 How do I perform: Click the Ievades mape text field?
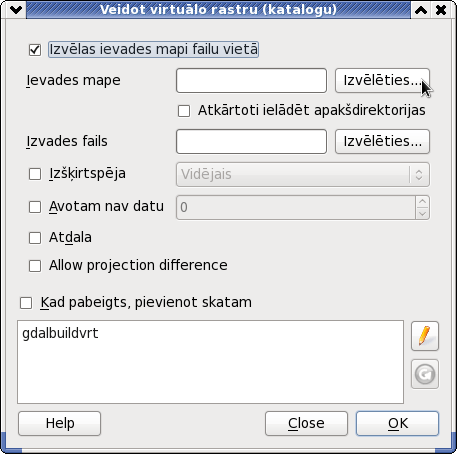[251, 80]
